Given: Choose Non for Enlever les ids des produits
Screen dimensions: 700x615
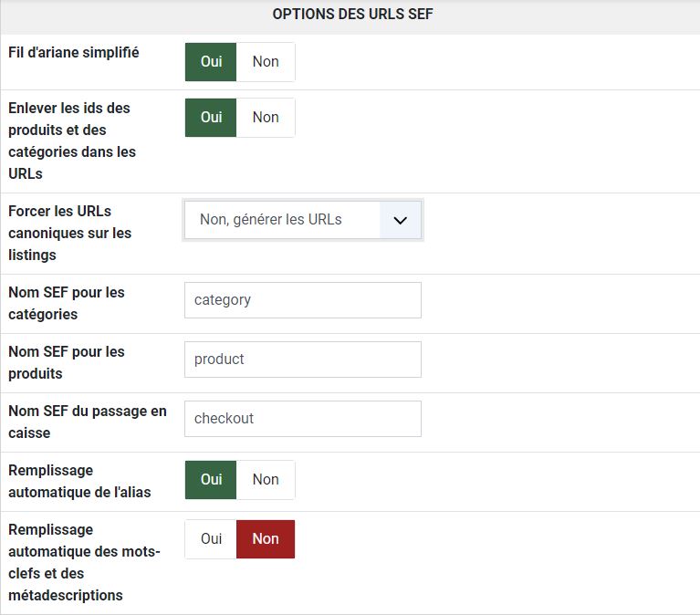Looking at the screenshot, I should [266, 118].
